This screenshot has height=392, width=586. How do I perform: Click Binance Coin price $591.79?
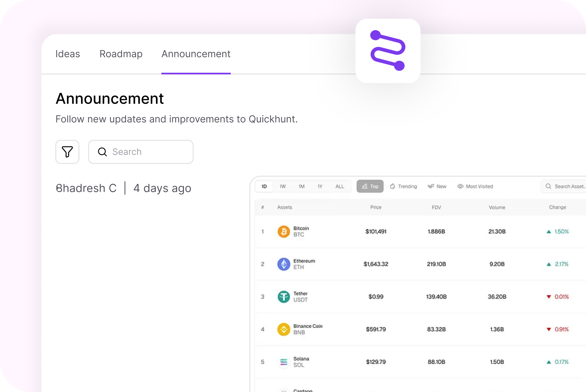click(376, 329)
